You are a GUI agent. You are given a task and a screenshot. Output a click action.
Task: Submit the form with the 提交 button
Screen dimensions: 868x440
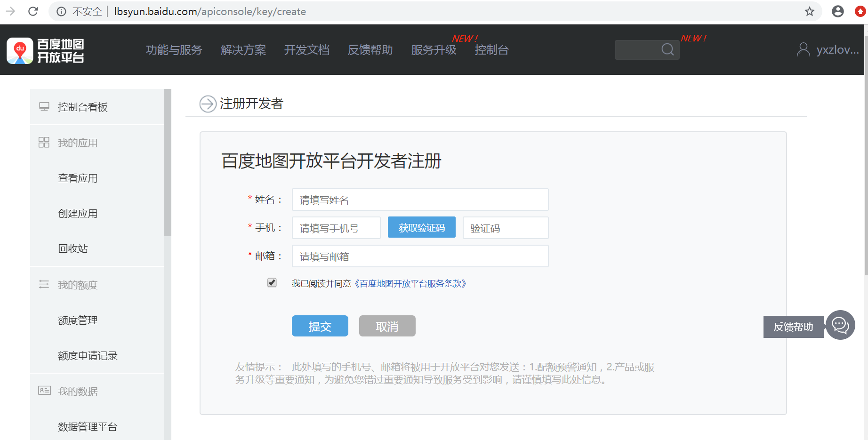tap(320, 326)
